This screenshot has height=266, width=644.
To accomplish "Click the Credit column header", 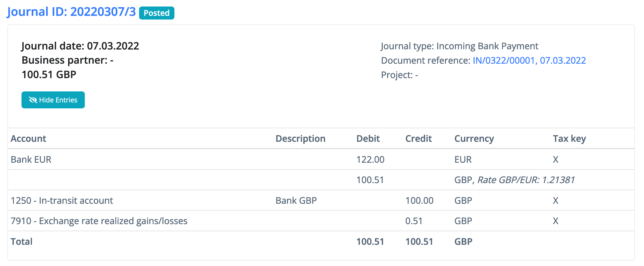I will (418, 139).
